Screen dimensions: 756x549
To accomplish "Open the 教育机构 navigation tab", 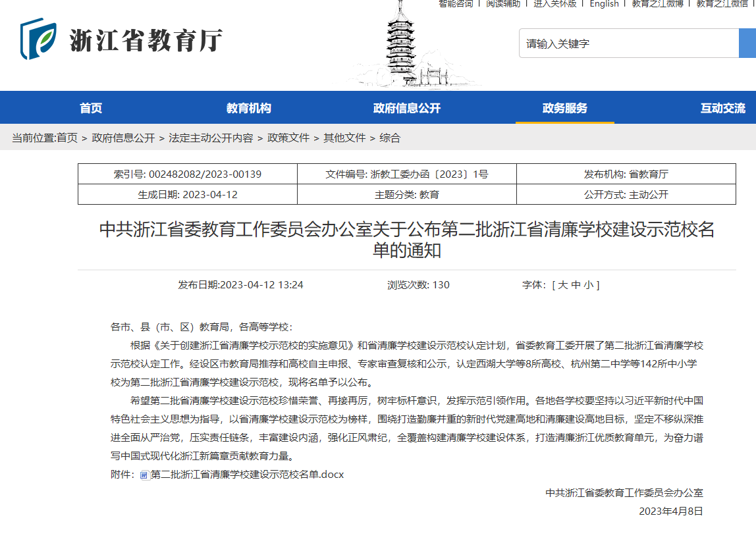I will click(249, 108).
